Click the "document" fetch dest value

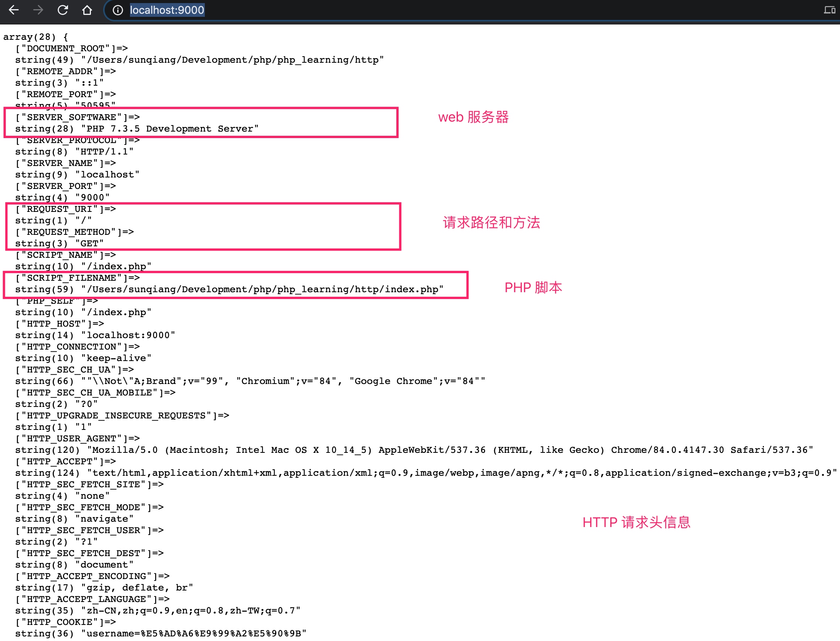click(x=104, y=565)
